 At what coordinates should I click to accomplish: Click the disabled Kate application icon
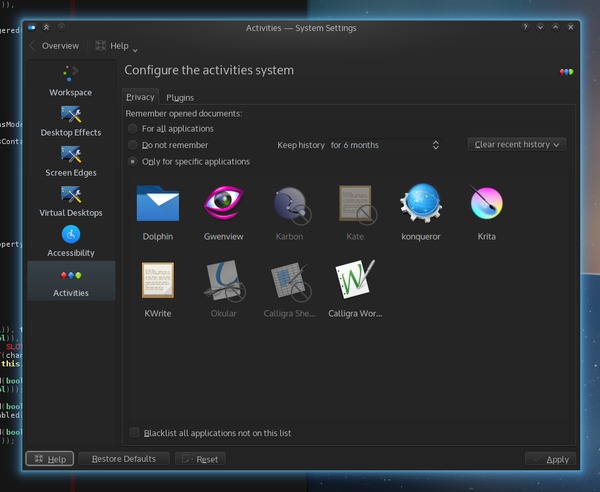click(358, 205)
